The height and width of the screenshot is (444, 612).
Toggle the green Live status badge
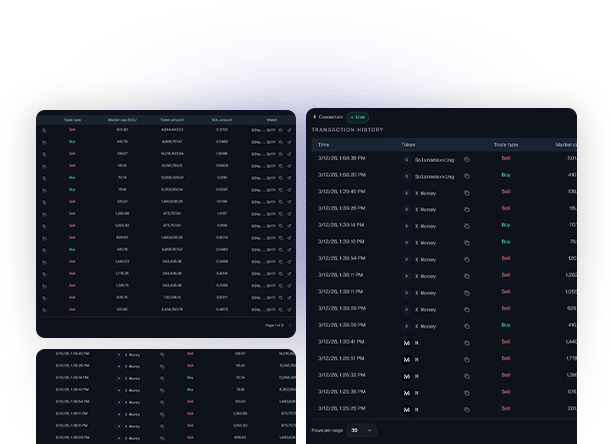(x=358, y=117)
